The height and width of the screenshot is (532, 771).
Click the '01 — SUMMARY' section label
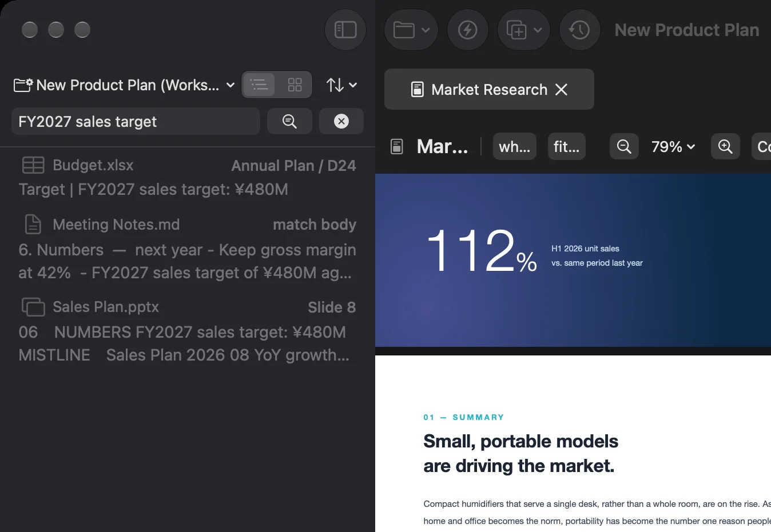464,418
